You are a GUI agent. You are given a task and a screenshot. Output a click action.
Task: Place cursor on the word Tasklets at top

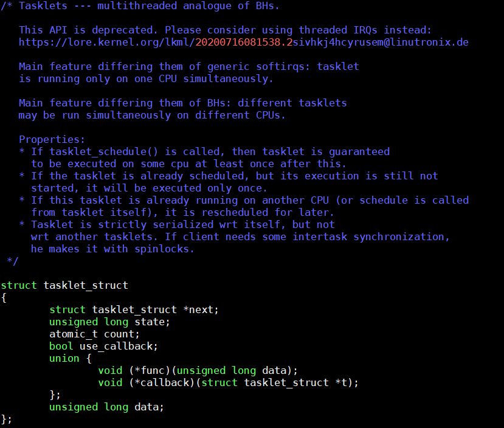[x=43, y=5]
